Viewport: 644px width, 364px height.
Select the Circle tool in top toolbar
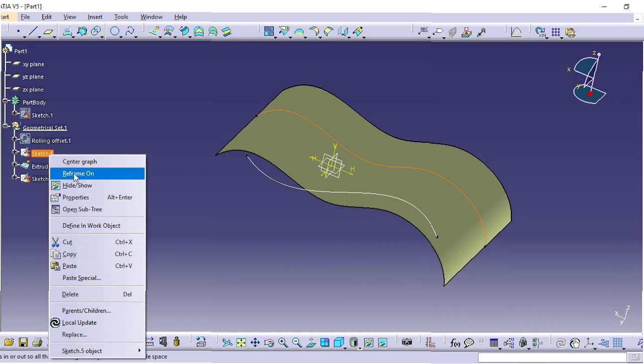[115, 32]
